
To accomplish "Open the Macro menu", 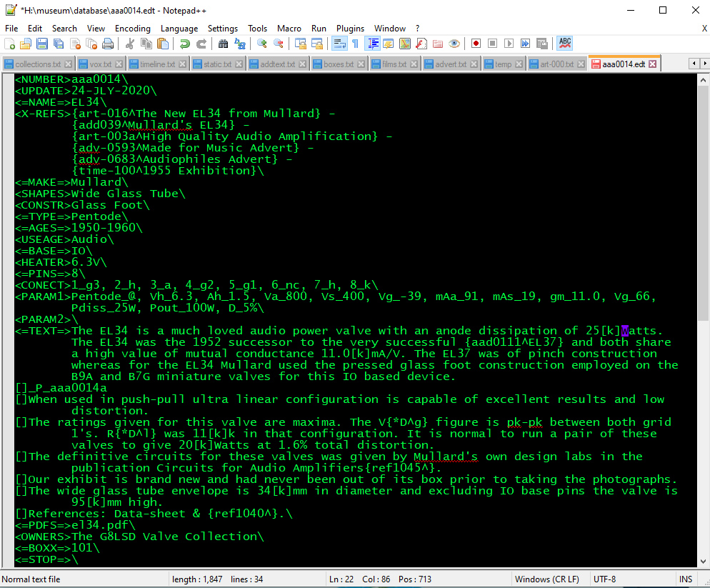I will click(x=289, y=29).
